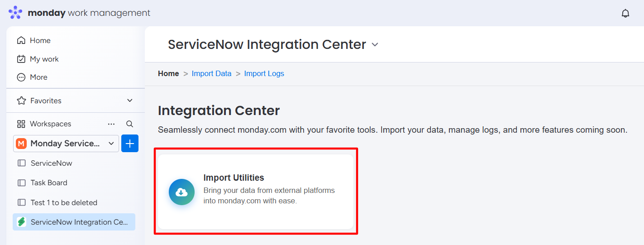644x245 pixels.
Task: Click the Import Logs breadcrumb link
Action: pos(264,73)
